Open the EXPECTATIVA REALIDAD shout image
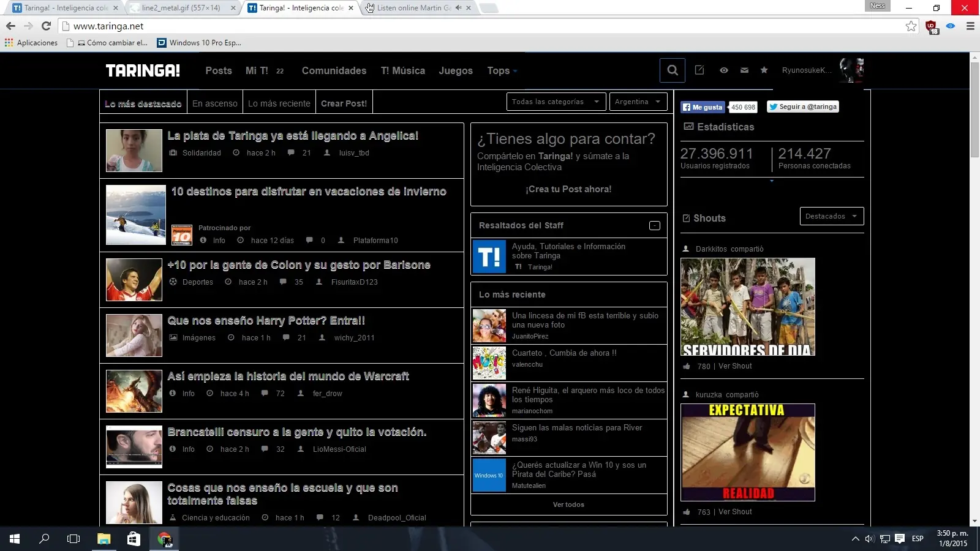This screenshot has height=551, width=980. click(748, 452)
